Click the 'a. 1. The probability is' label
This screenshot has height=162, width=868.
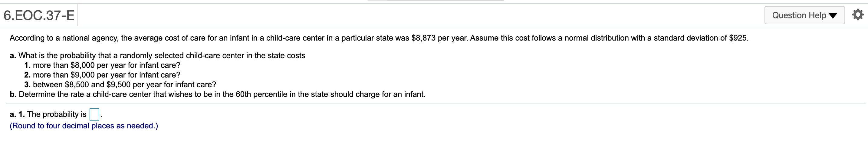[48, 114]
